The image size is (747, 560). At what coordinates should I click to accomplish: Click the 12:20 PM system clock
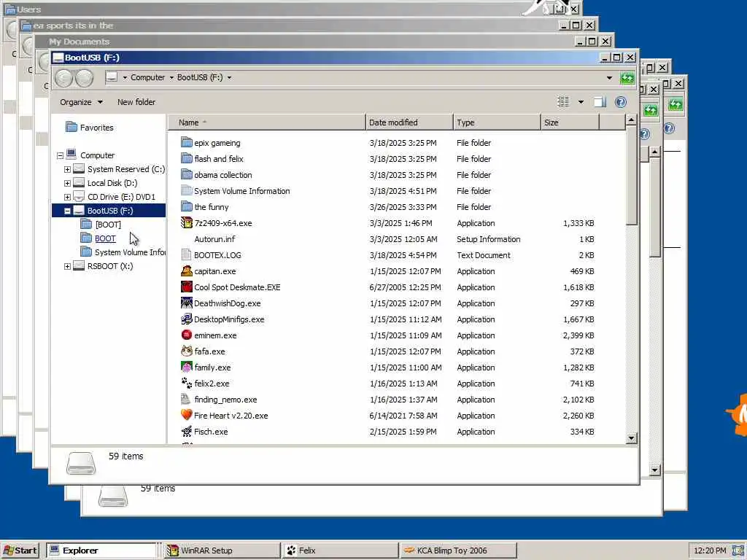point(710,551)
